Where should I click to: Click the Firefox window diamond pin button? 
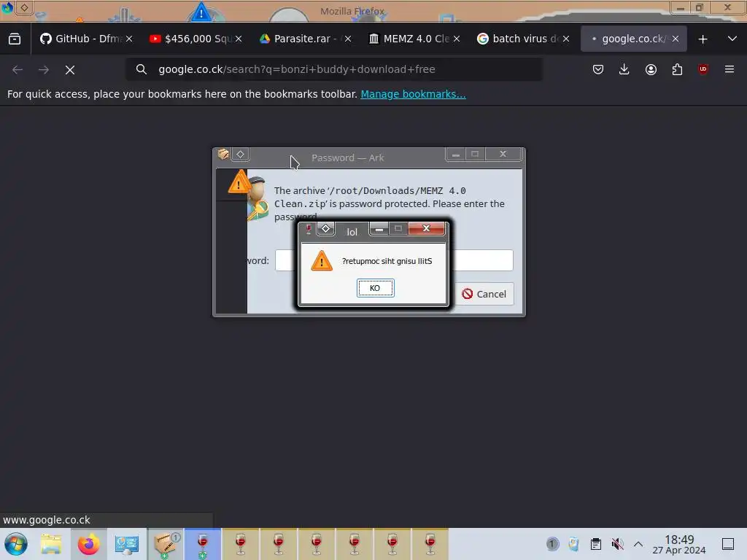(x=24, y=7)
